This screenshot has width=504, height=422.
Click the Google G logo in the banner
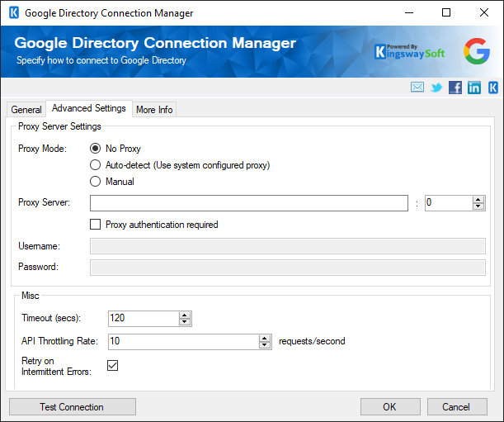[476, 51]
